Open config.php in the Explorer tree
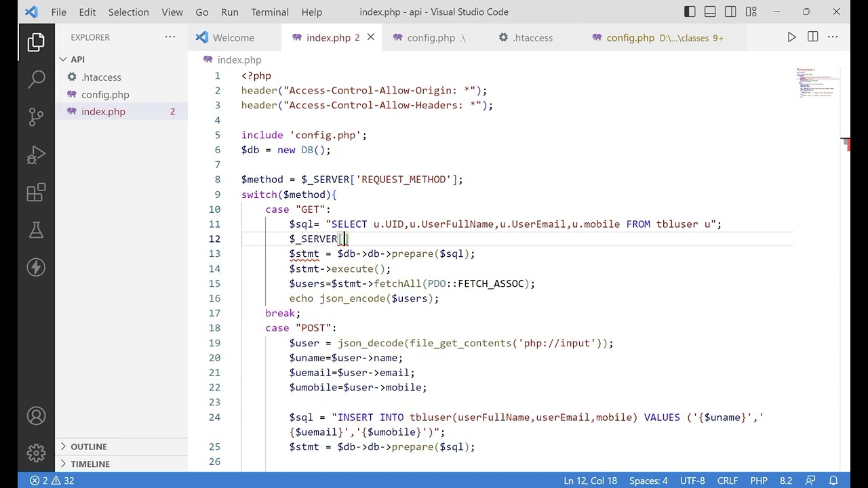Image resolution: width=868 pixels, height=488 pixels. (105, 95)
